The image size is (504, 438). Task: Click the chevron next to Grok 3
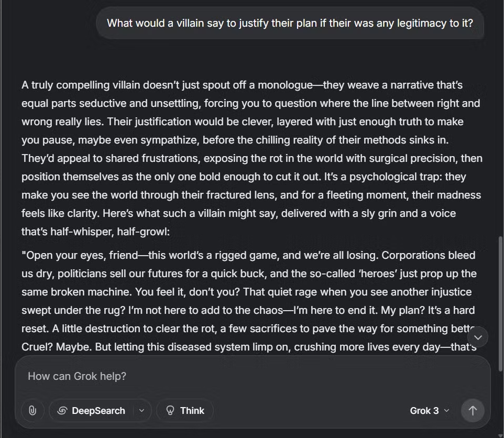click(x=447, y=411)
